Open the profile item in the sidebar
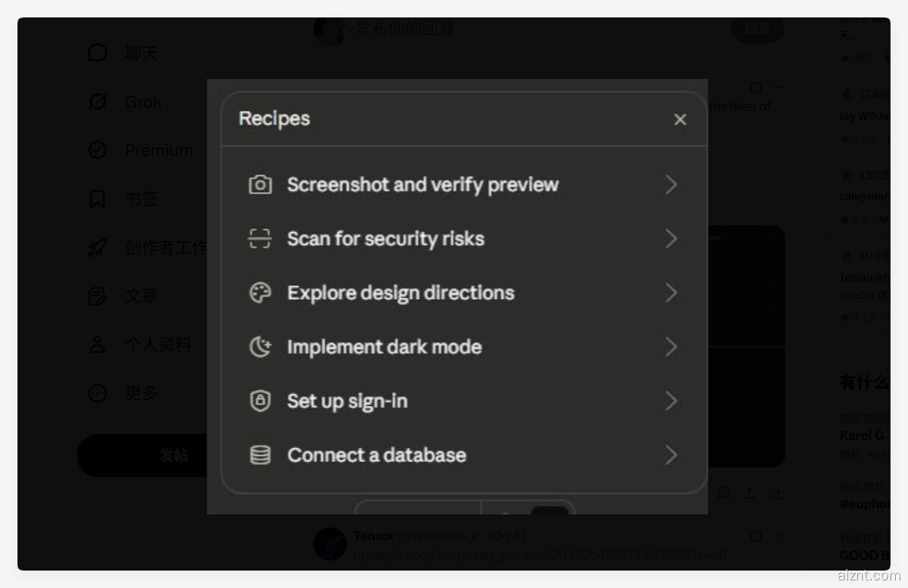 coord(157,344)
